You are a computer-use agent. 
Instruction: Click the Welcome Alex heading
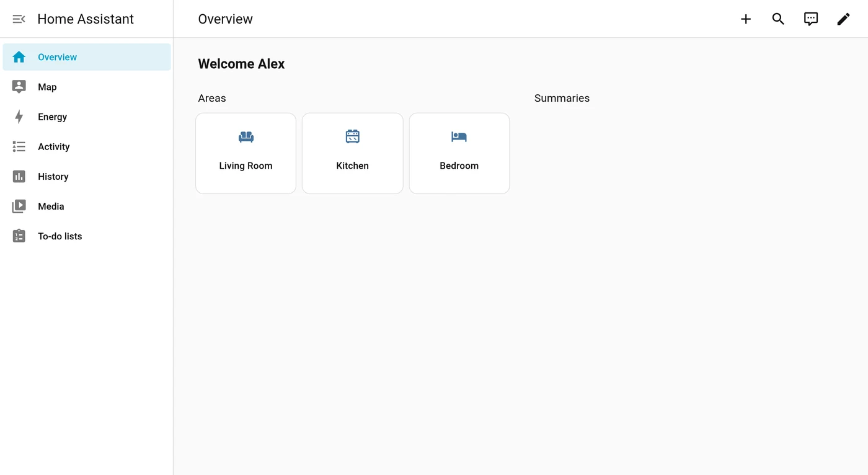(241, 64)
